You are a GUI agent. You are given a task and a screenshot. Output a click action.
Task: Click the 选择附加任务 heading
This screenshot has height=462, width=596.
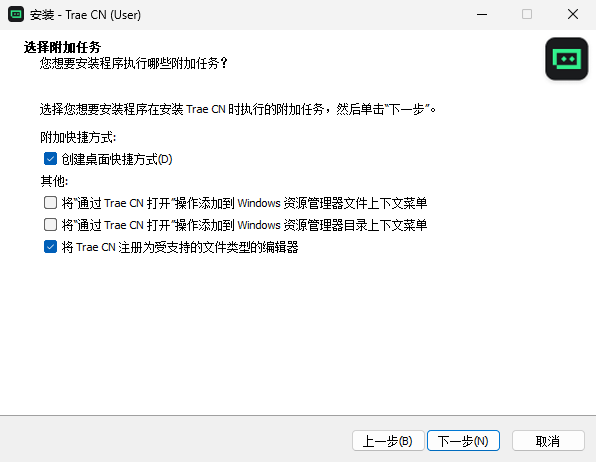(x=62, y=48)
